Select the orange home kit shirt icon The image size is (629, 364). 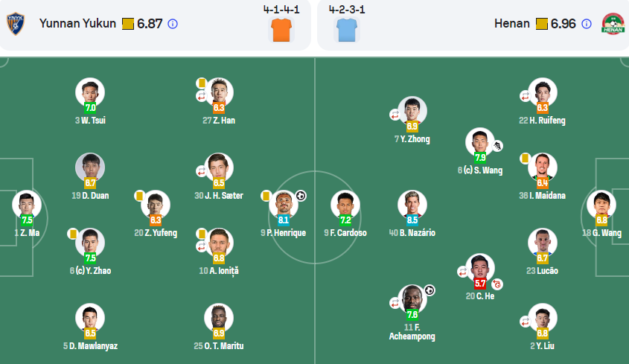[281, 30]
